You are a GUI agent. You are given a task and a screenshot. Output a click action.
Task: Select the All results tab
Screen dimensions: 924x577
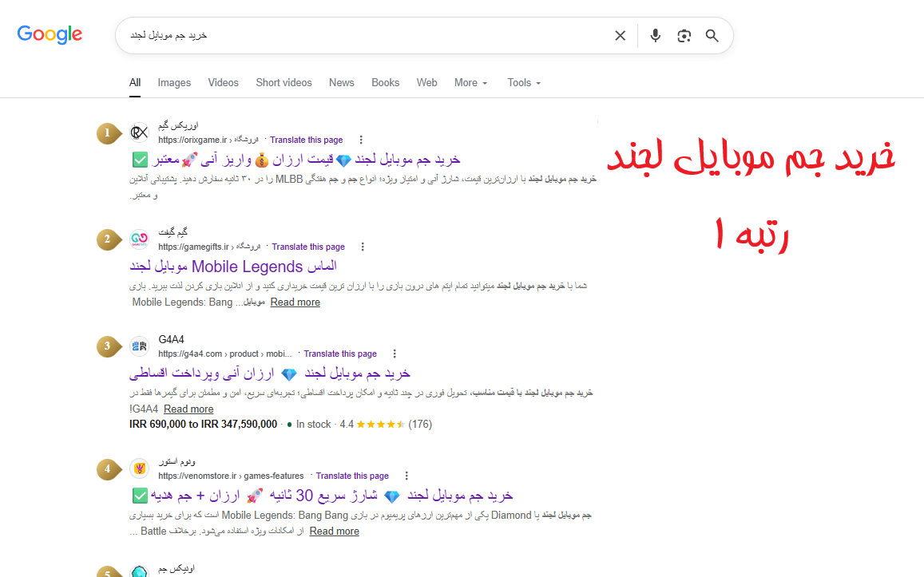click(135, 82)
